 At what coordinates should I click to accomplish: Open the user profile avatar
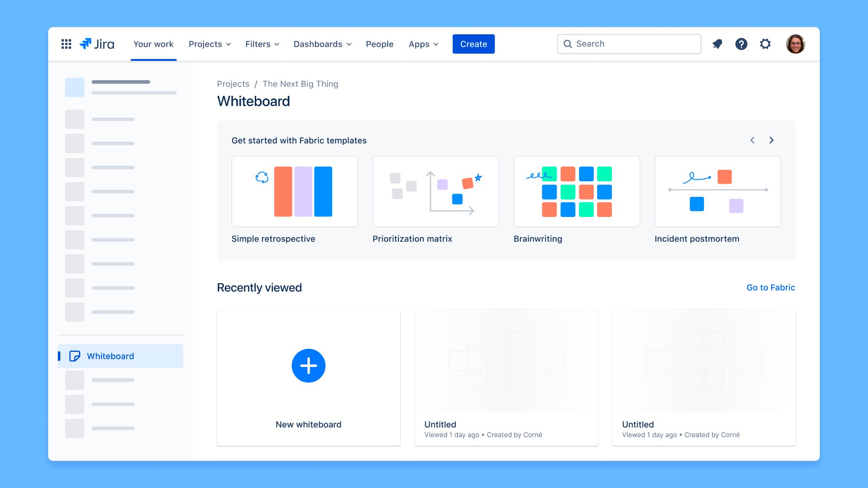[796, 44]
